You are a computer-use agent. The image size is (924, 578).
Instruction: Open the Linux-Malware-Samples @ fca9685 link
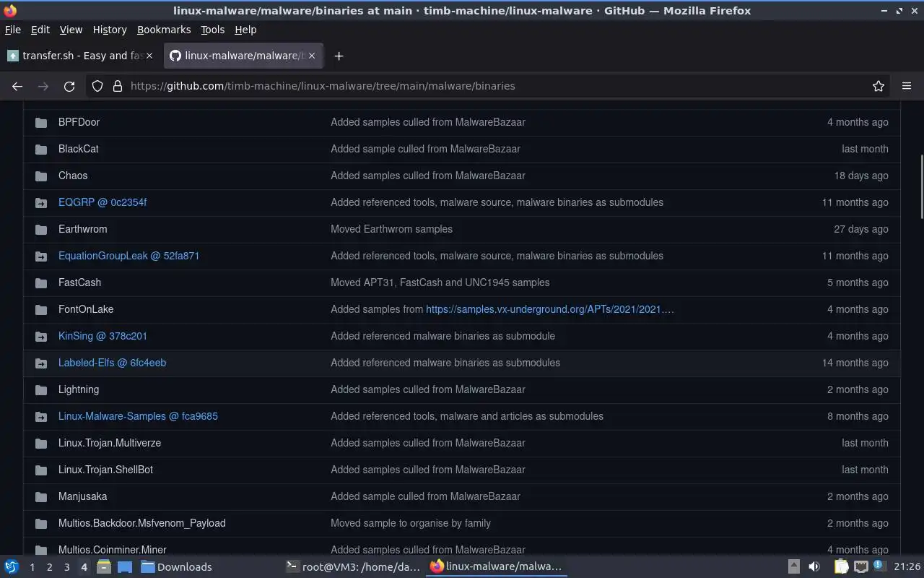pos(138,416)
